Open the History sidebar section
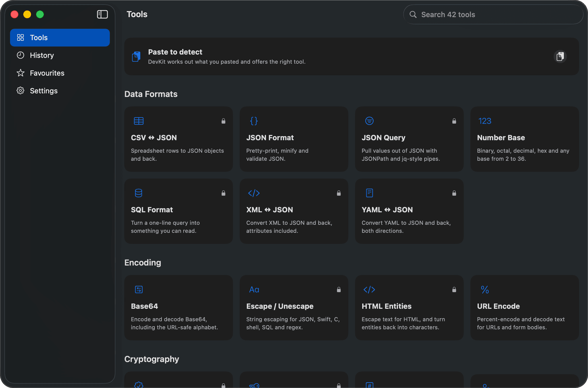This screenshot has width=588, height=388. pos(60,55)
